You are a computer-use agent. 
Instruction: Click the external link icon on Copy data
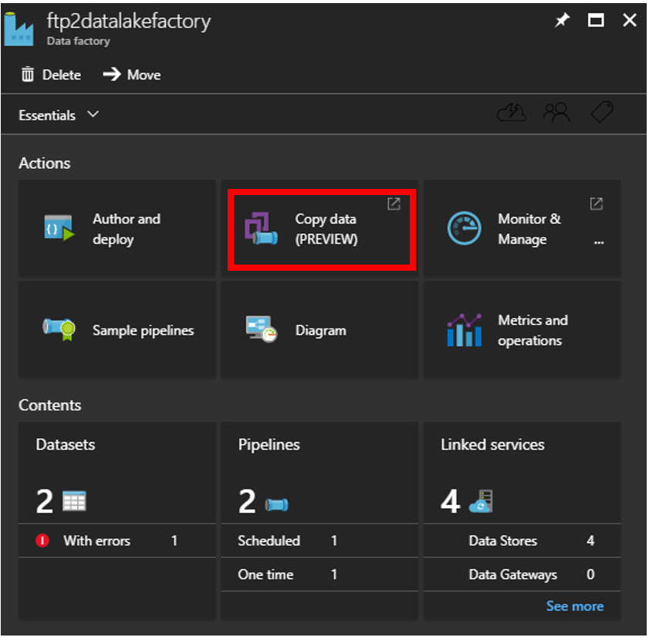pos(394,204)
